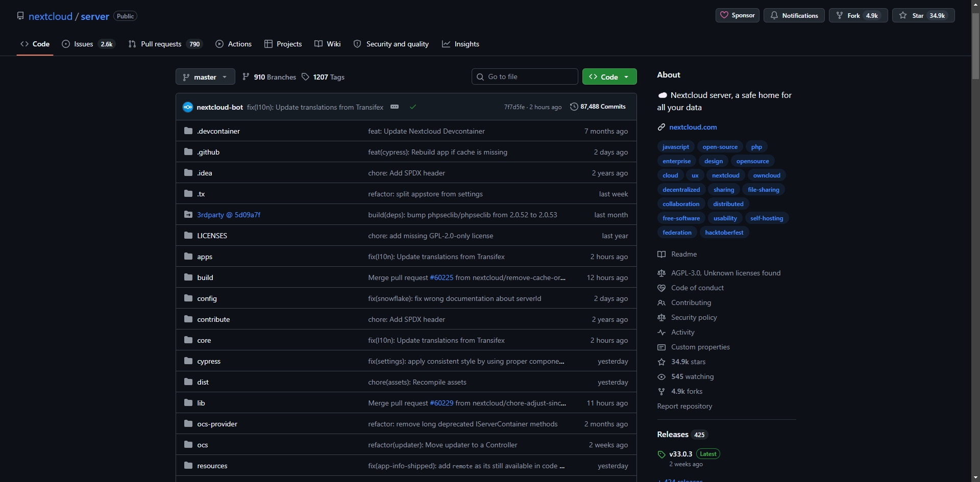The image size is (980, 482).
Task: Click the Custom properties note icon
Action: (661, 347)
